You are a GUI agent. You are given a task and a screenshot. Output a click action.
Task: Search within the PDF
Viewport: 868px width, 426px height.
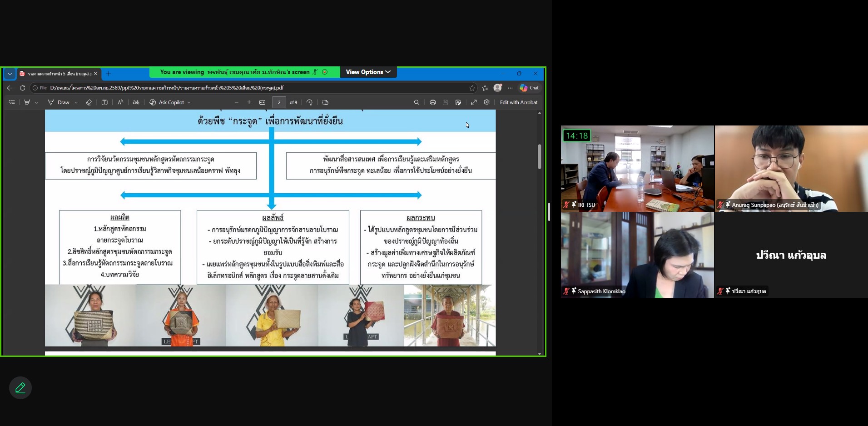[x=417, y=102]
